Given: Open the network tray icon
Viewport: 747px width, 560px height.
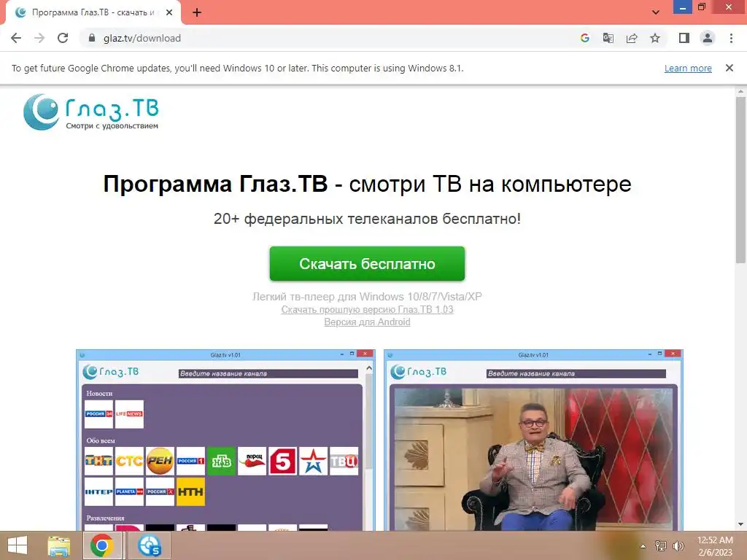Looking at the screenshot, I should (661, 546).
